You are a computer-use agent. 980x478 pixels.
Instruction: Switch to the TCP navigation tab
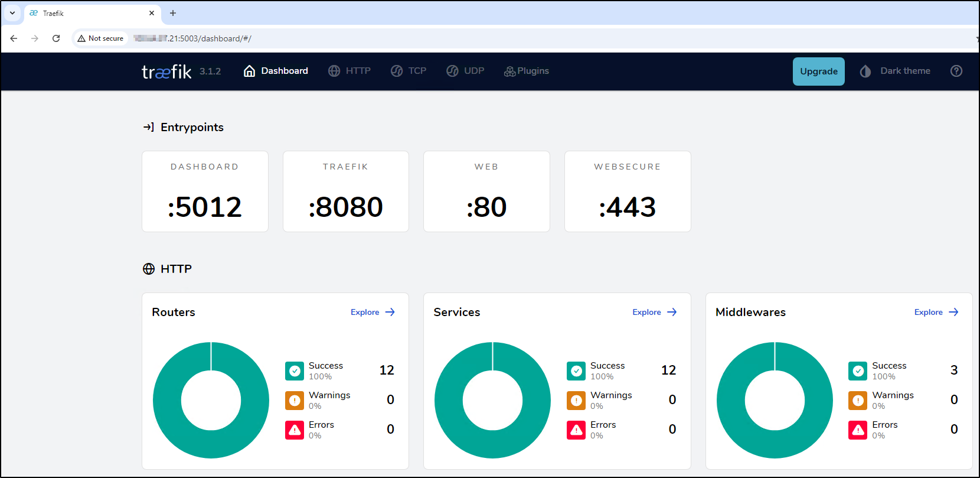[x=409, y=71]
